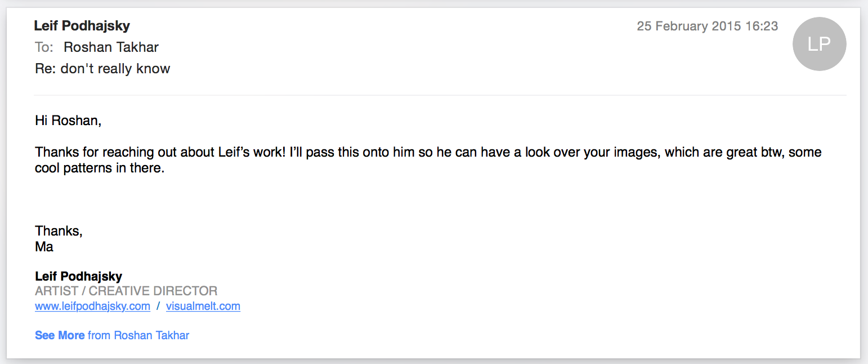Screen dimensions: 868x364
Task: Click the divider line below the header
Action: click(x=439, y=95)
